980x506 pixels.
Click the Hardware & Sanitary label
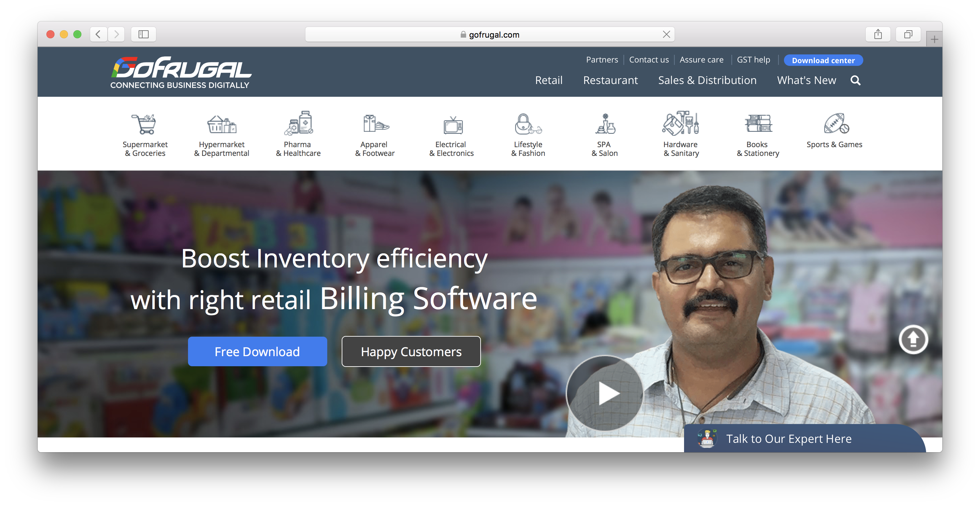(681, 149)
